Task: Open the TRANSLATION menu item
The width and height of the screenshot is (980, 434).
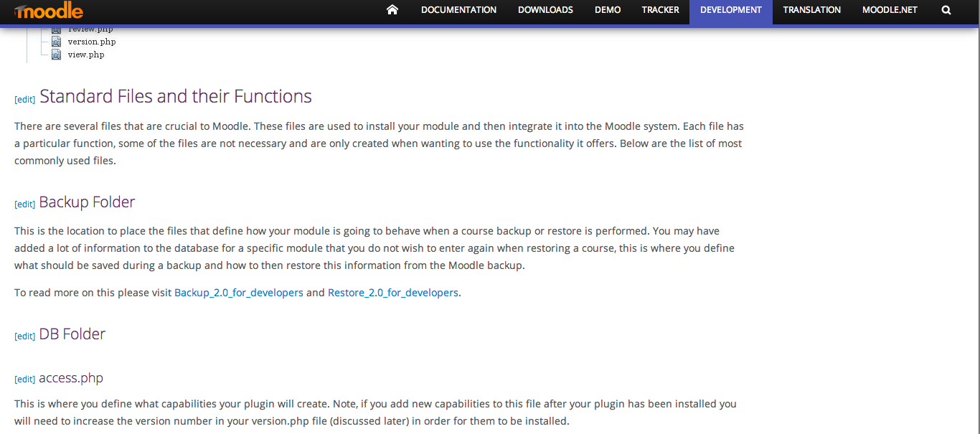Action: click(811, 10)
